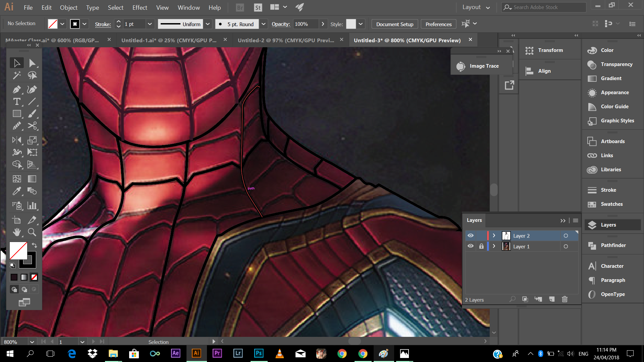Select the Curvature tool

coord(32,89)
